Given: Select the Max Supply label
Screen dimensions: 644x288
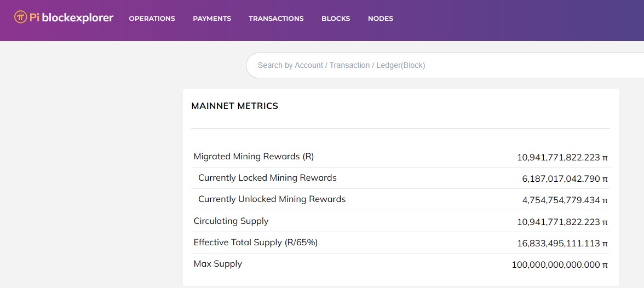Looking at the screenshot, I should click(x=218, y=264).
